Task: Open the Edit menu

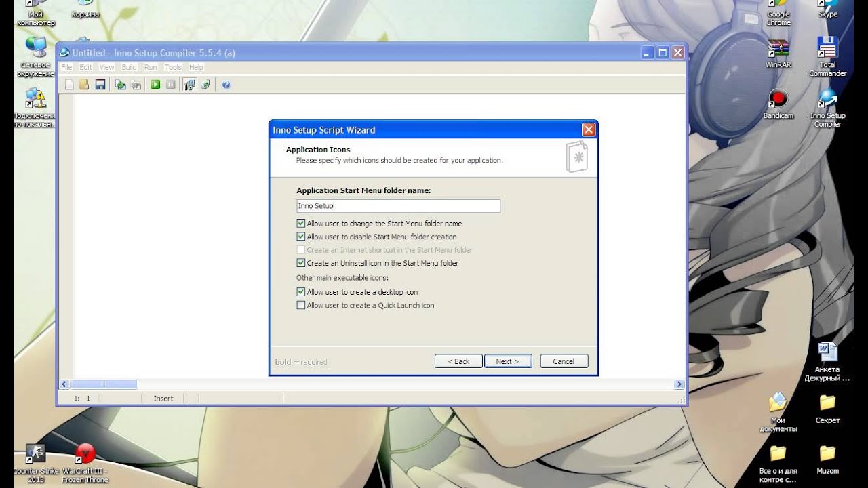Action: point(85,67)
